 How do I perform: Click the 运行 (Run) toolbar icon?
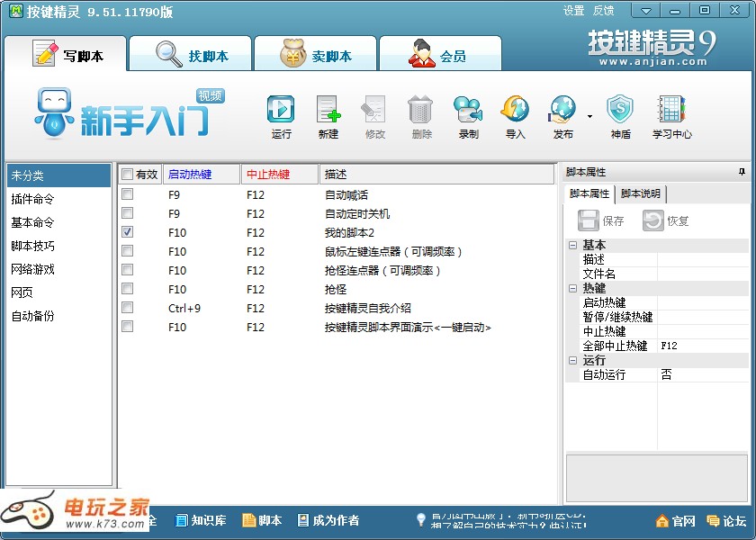pos(281,111)
